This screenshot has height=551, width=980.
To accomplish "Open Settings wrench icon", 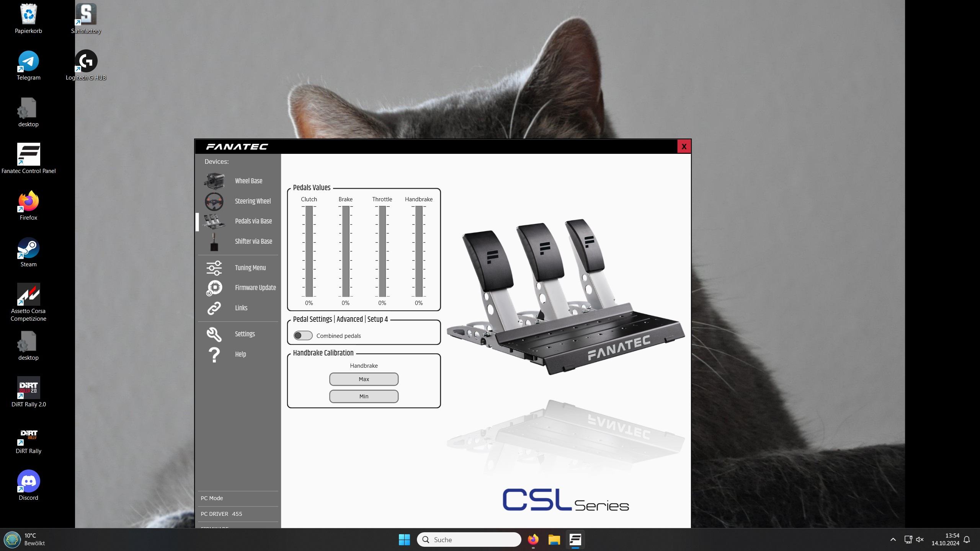I will point(214,334).
